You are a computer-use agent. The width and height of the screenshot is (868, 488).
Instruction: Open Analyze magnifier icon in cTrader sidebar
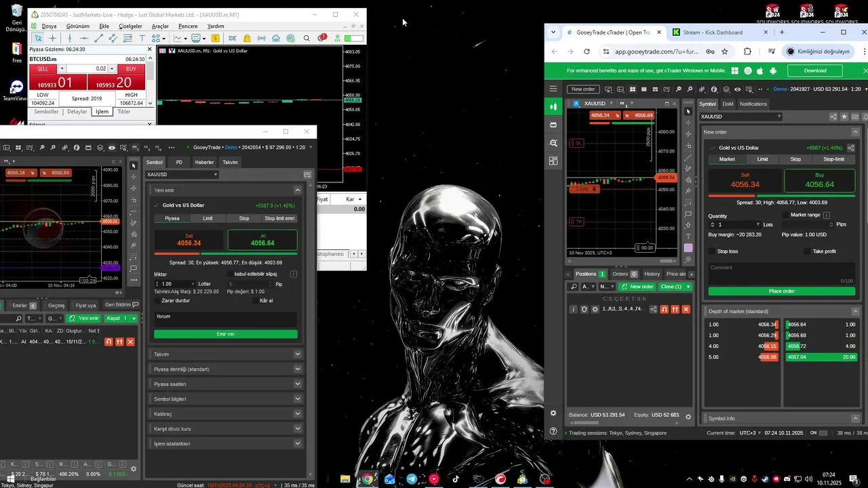(553, 143)
